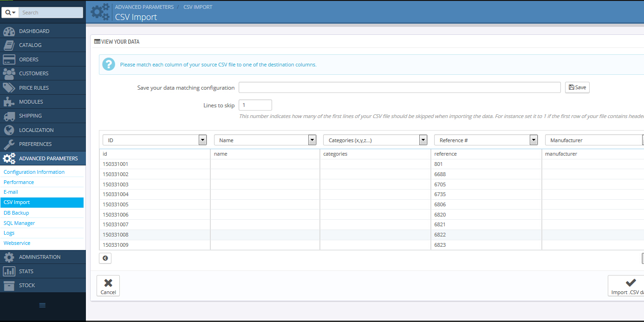This screenshot has width=644, height=322.
Task: Click the Administration gear icon
Action: tap(9, 257)
